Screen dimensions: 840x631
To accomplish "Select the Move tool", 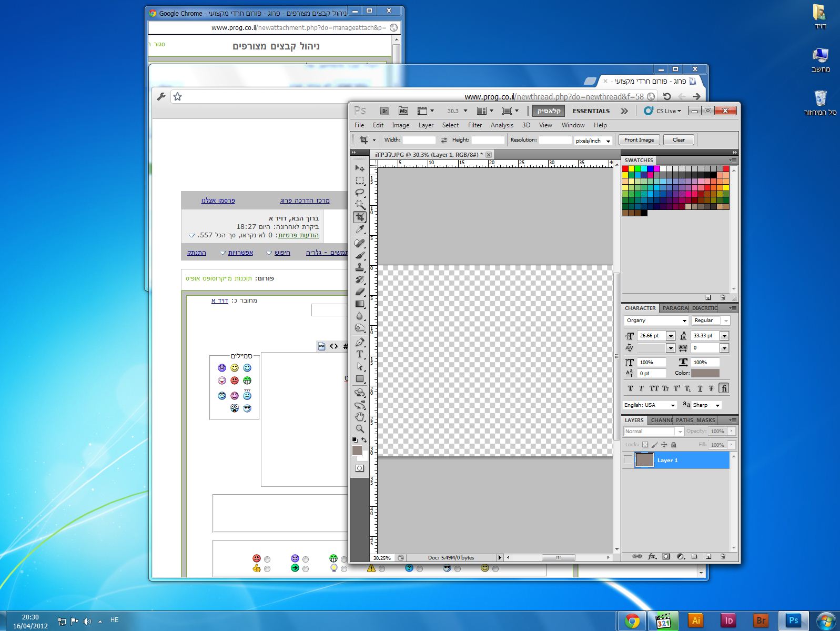I will (x=360, y=168).
